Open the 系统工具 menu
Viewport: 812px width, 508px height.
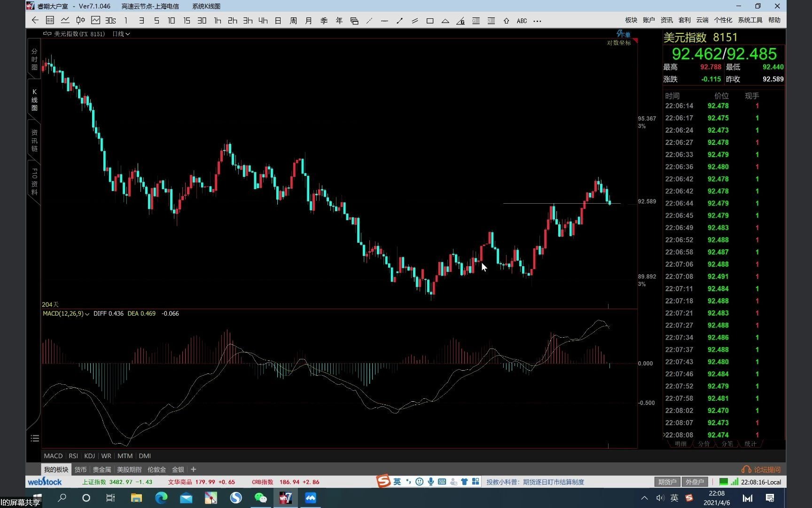[750, 20]
